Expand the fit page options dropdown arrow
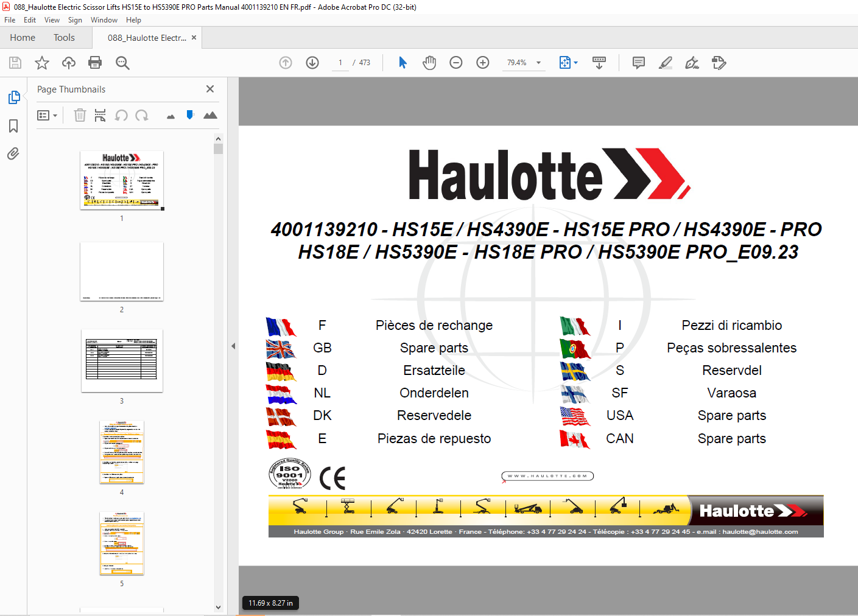Image resolution: width=858 pixels, height=616 pixels. (575, 63)
